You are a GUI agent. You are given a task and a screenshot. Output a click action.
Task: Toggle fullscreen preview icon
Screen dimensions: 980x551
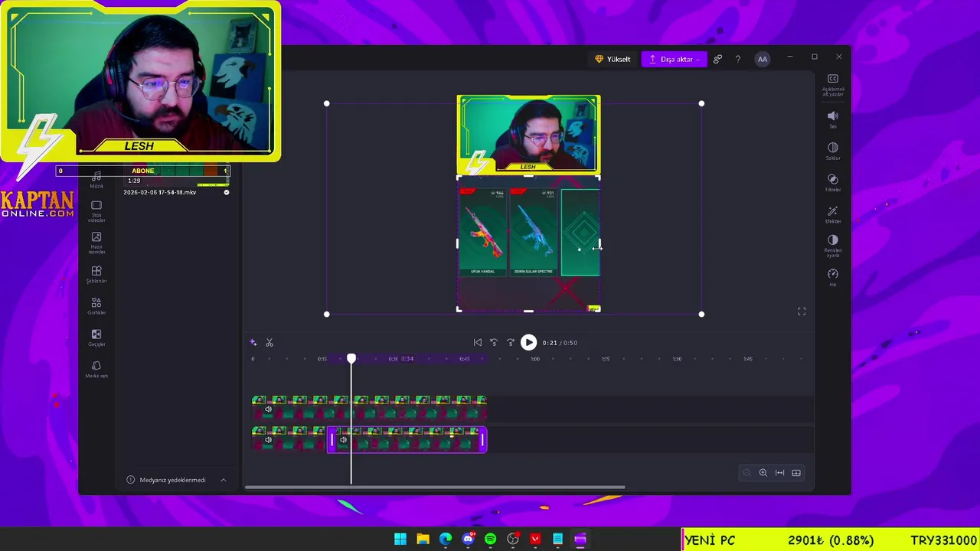[x=802, y=311]
